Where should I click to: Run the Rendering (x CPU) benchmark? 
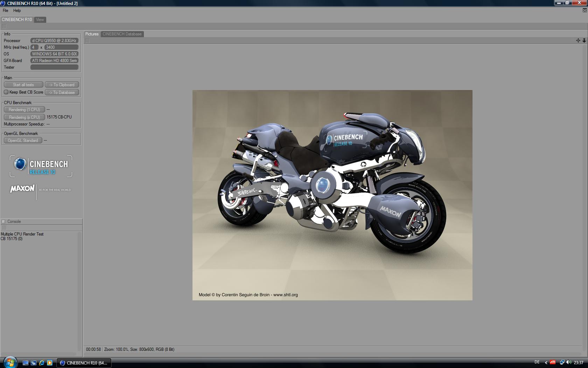24,117
